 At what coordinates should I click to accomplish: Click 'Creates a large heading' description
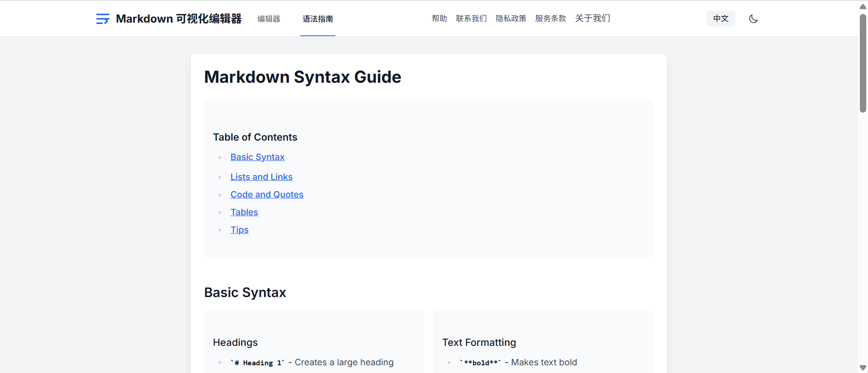click(x=344, y=362)
